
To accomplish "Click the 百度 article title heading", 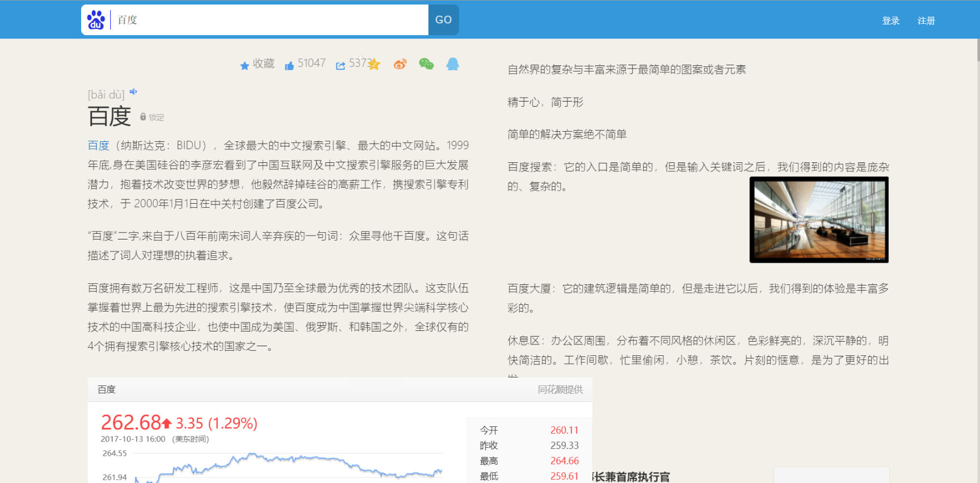I will click(110, 116).
